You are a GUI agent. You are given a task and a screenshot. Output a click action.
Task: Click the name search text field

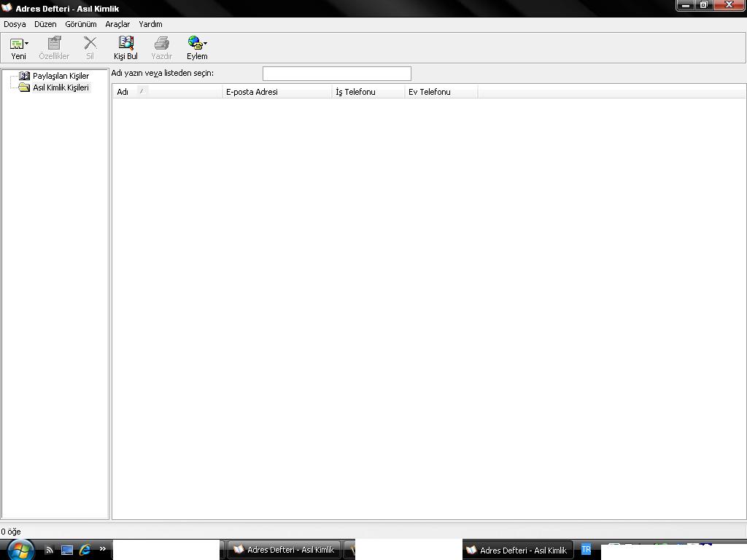[336, 74]
